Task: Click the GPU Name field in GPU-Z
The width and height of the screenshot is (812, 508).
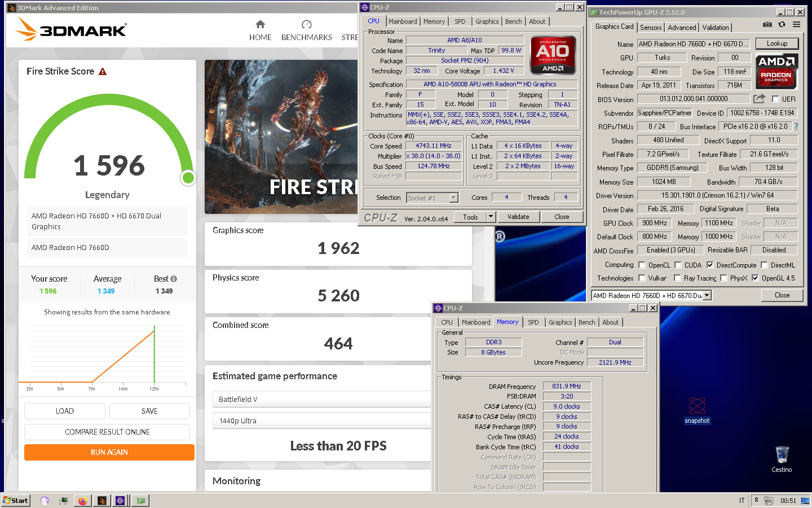Action: click(693, 44)
